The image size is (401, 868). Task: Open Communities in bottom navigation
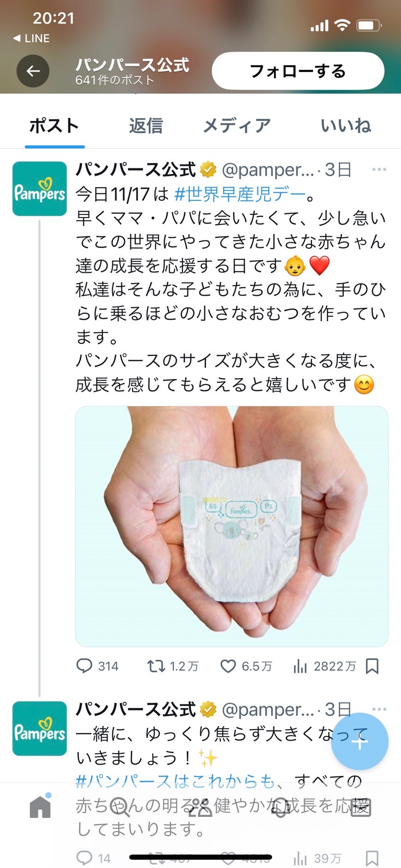[200, 807]
